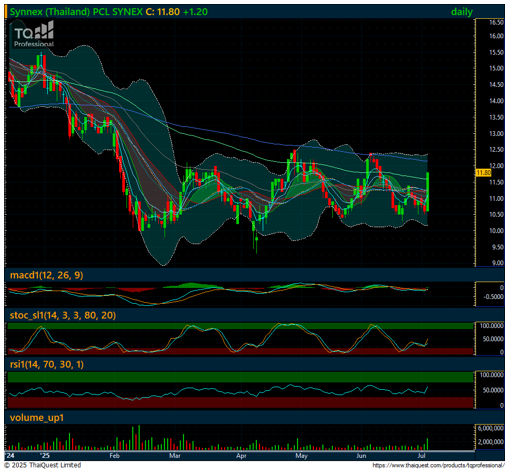The height and width of the screenshot is (473, 509).
Task: Click the Apr date axis label
Action: [x=241, y=456]
